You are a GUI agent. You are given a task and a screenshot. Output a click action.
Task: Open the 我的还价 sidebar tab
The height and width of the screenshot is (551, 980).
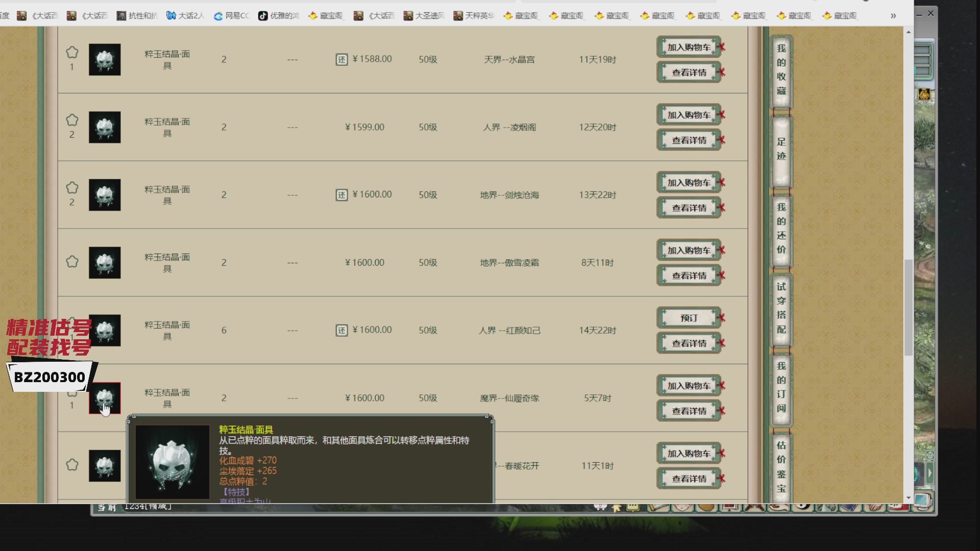point(781,229)
